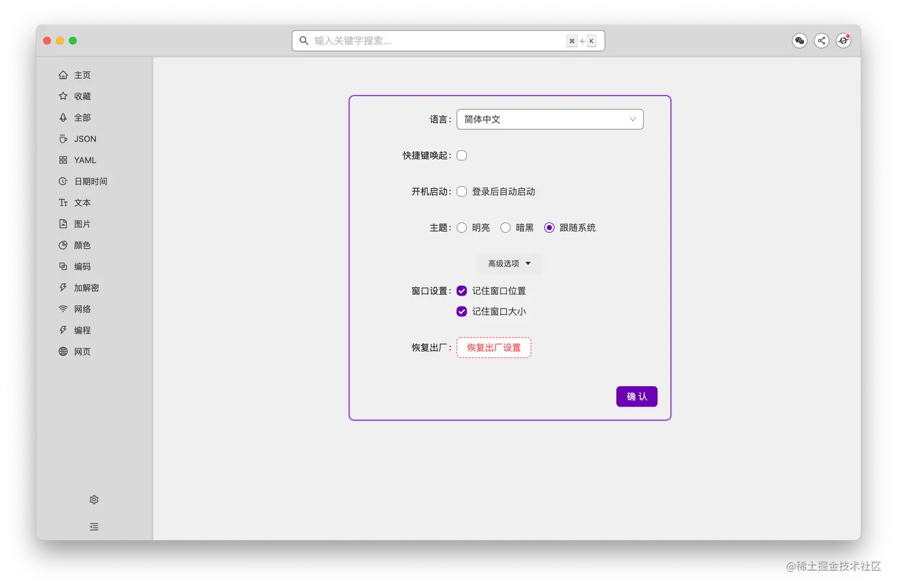Image resolution: width=897 pixels, height=588 pixels.
Task: Click the JSON sidebar icon
Action: tap(63, 139)
